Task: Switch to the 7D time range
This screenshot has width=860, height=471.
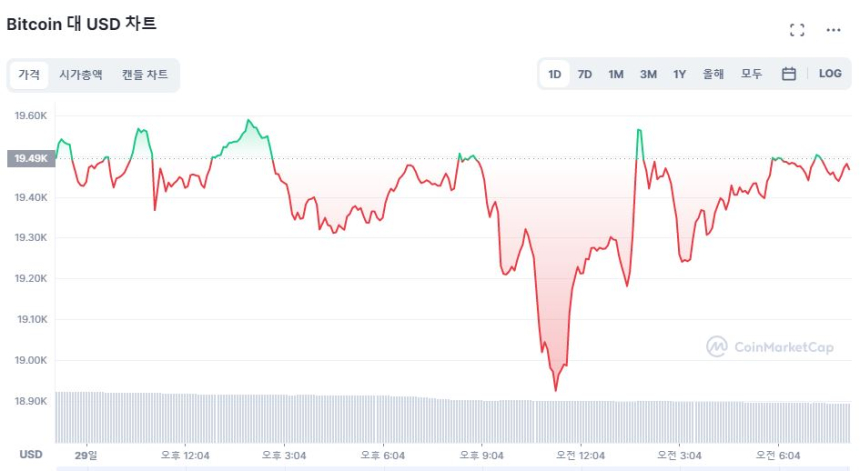Action: (x=585, y=74)
